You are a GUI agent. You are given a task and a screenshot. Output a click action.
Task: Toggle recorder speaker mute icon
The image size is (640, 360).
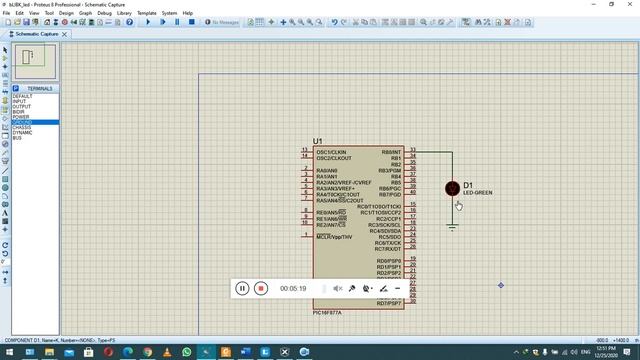pyautogui.click(x=338, y=289)
